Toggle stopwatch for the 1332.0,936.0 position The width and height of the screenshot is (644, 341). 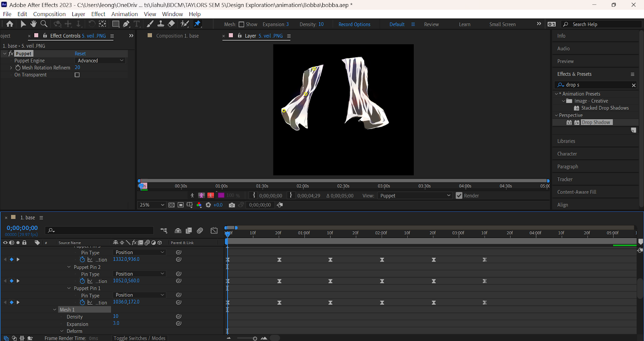pos(82,260)
